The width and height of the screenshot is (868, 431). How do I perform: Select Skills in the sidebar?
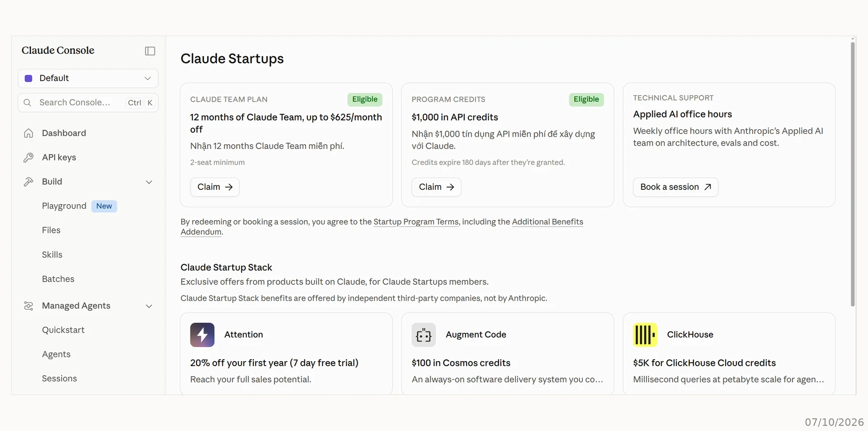point(52,255)
